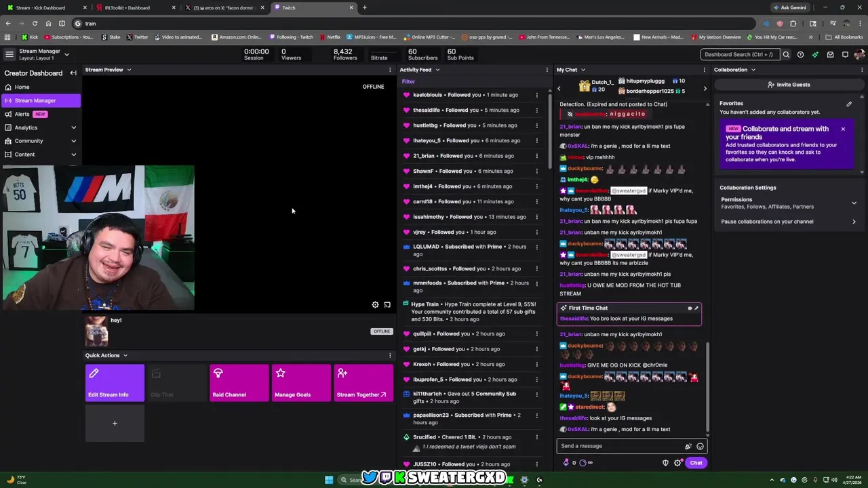The image size is (868, 488).
Task: Click Ask Gemini in the browser toolbar
Action: [x=789, y=7]
